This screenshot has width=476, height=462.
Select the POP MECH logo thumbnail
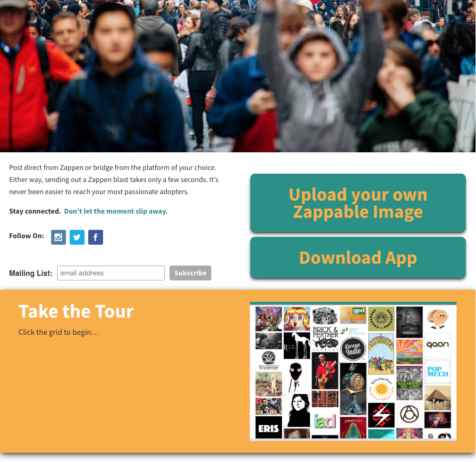point(437,371)
